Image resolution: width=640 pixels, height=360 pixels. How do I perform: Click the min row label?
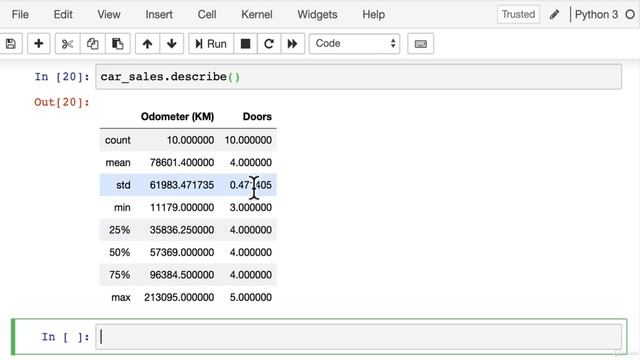click(x=122, y=207)
